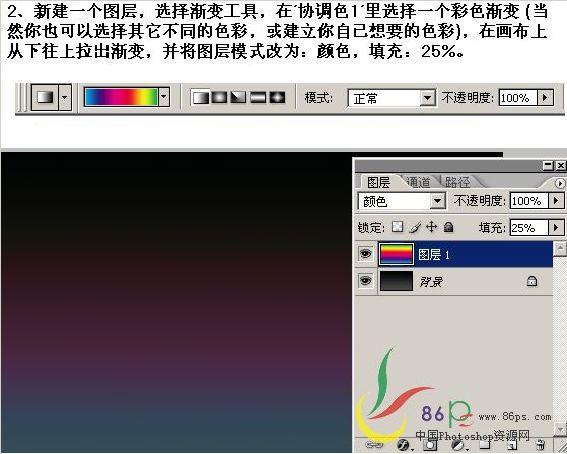Select the Diamond Gradient style icon

coord(277,98)
